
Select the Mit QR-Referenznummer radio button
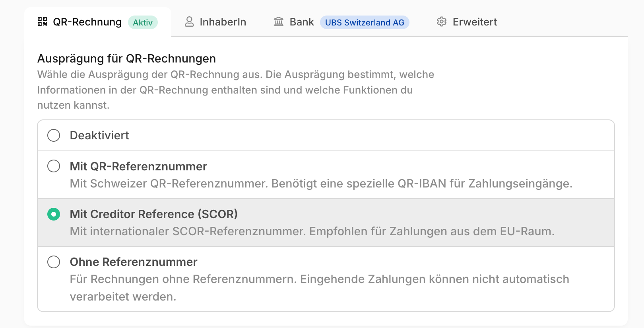coord(54,166)
